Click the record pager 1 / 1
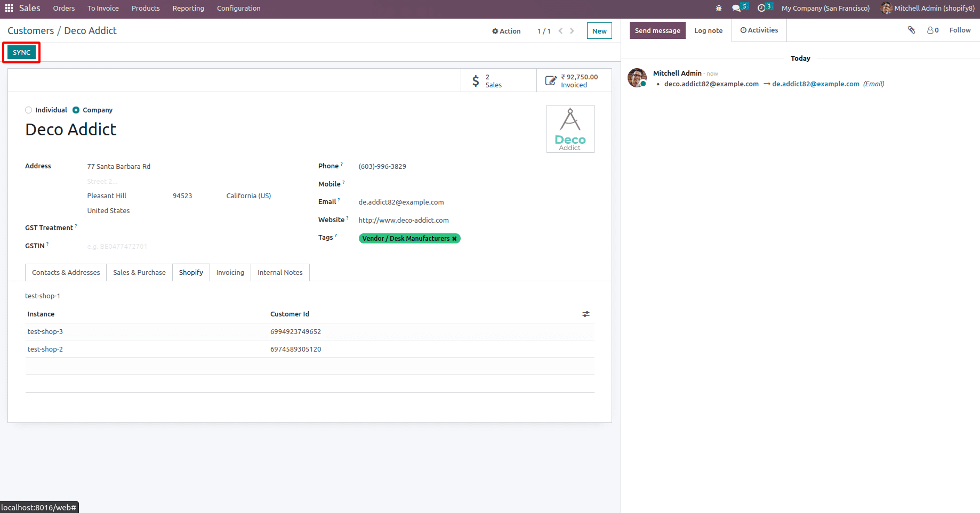 pos(544,31)
